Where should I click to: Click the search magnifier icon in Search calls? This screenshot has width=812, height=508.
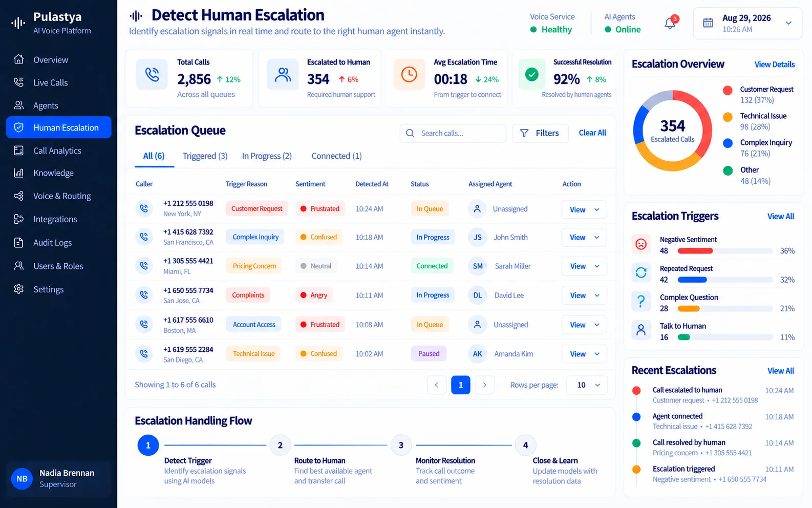point(410,133)
